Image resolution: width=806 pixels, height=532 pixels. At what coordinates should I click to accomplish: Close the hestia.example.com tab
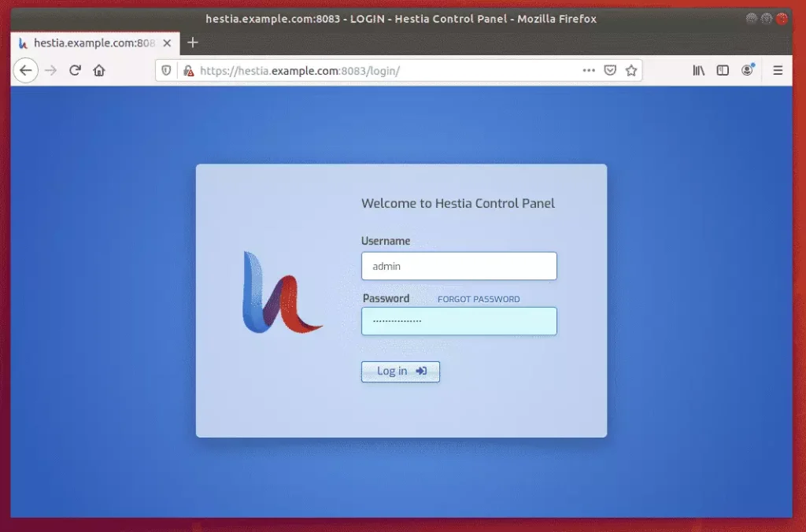point(167,43)
